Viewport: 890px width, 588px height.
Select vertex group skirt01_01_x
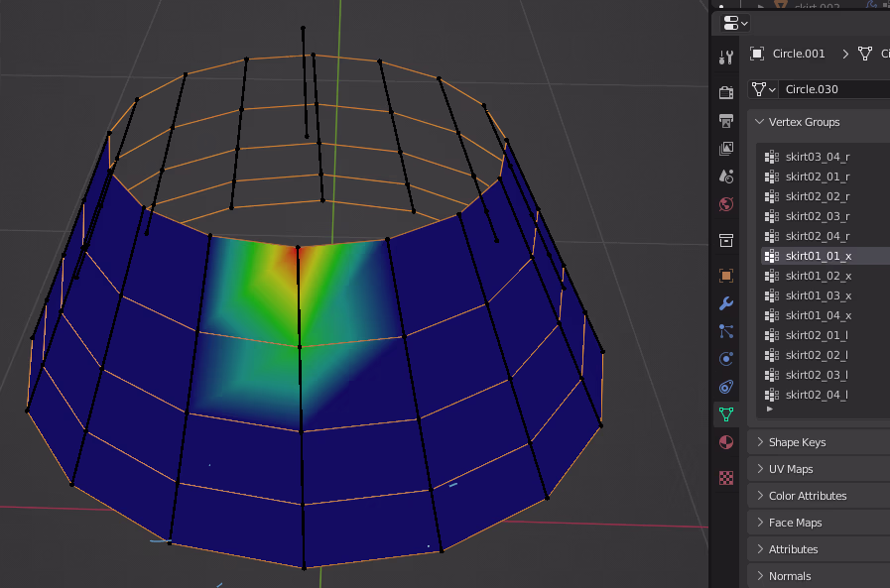coord(826,256)
